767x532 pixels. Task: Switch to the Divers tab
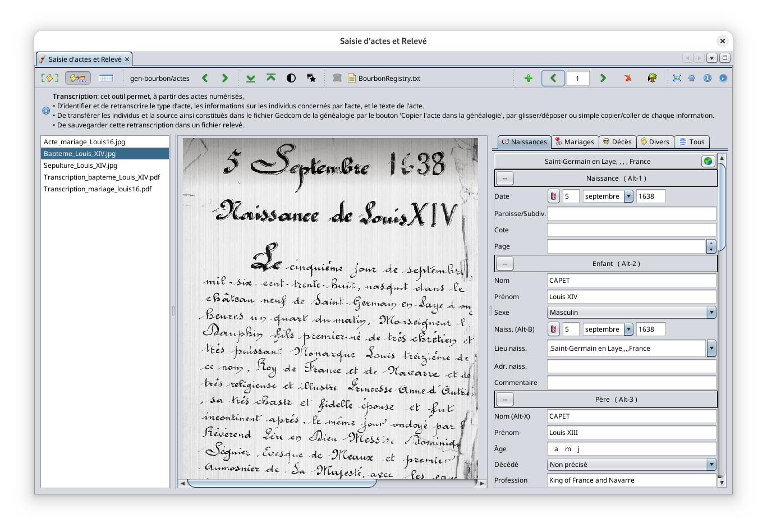click(x=655, y=142)
